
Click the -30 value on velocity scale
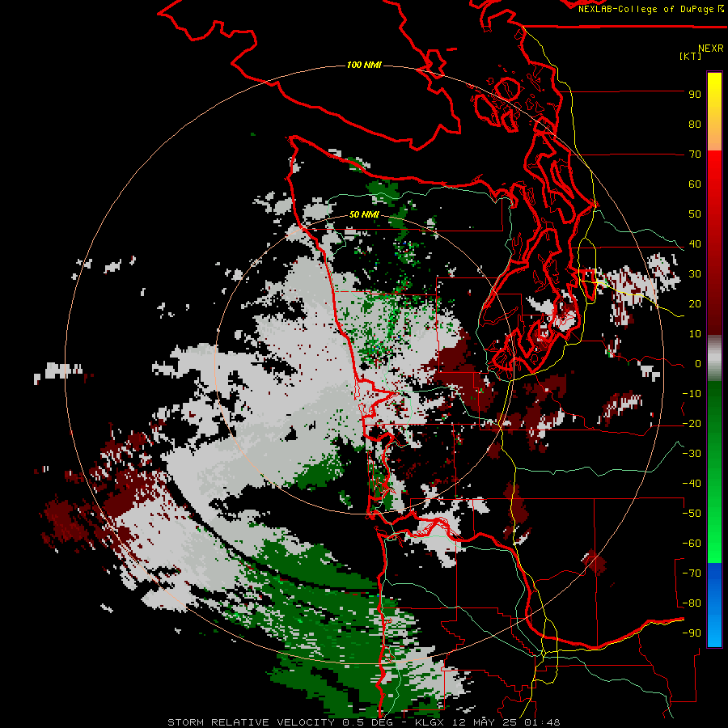point(692,454)
